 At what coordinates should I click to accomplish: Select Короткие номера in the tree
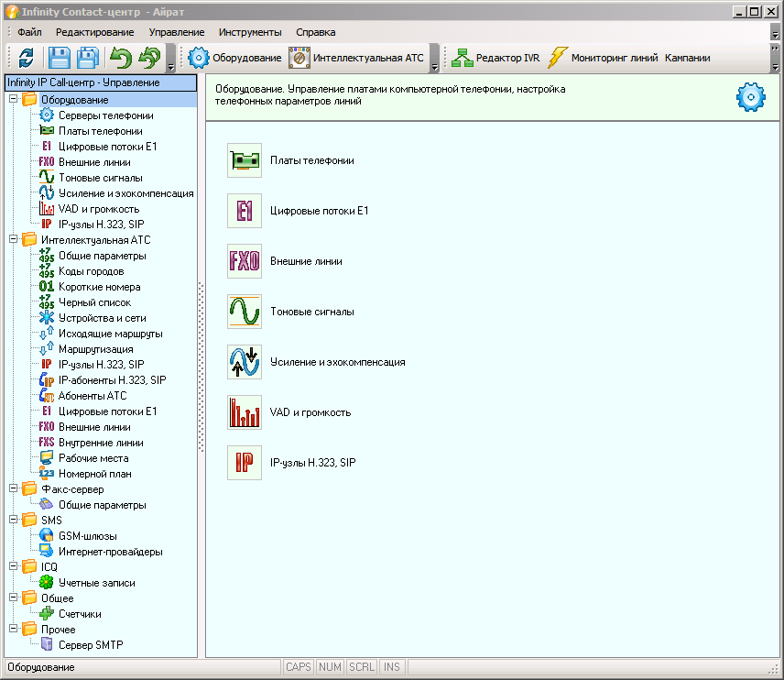(x=100, y=287)
